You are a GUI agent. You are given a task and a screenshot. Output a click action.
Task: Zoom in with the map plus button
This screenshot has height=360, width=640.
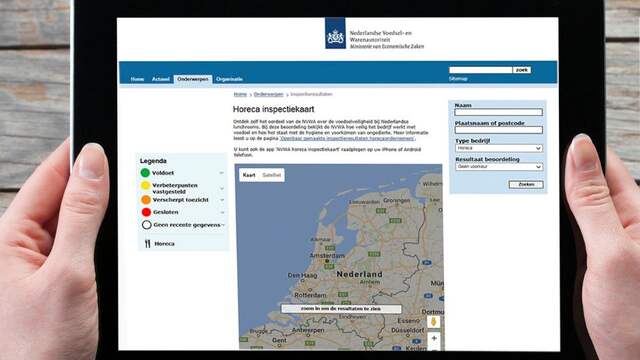pos(434,338)
